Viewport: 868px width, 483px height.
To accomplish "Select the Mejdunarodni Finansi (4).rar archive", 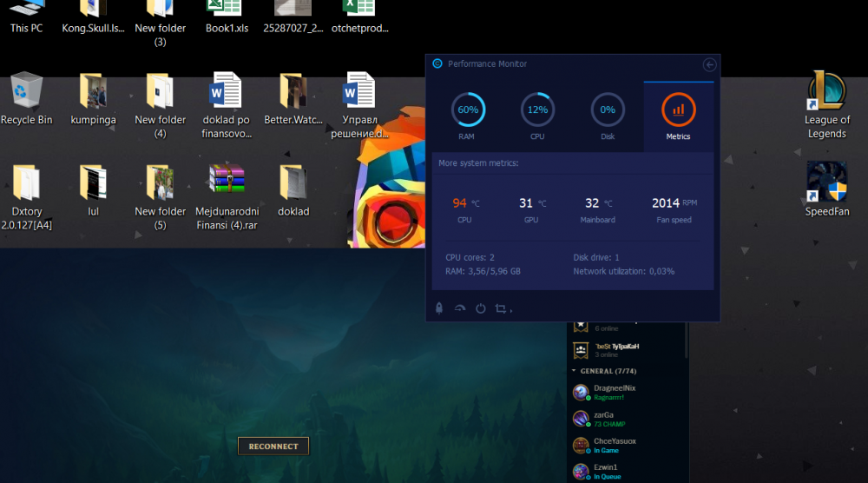I will [227, 197].
